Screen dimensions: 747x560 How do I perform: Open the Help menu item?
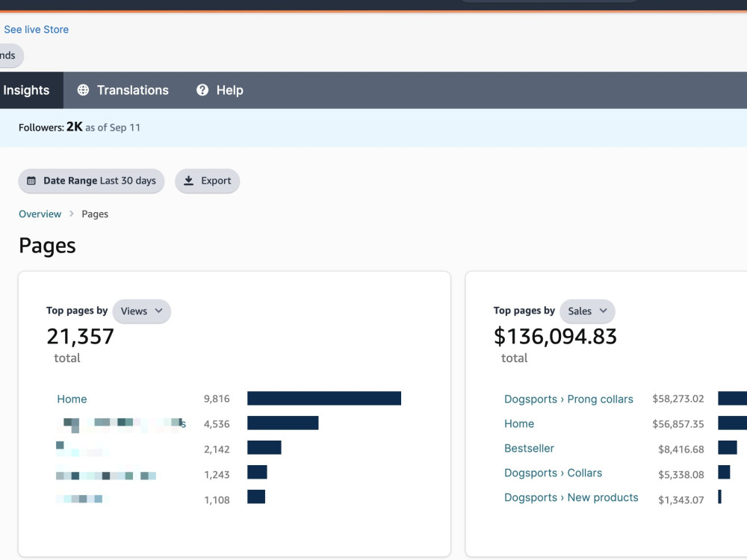pos(220,90)
